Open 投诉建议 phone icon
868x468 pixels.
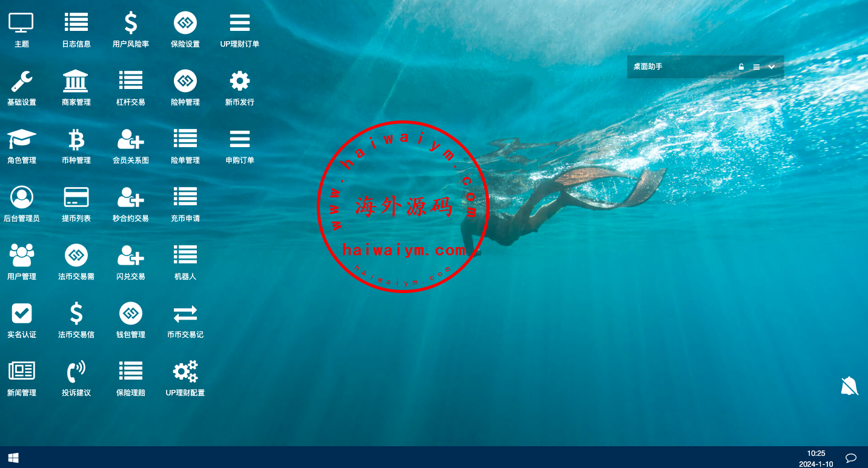[x=76, y=372]
